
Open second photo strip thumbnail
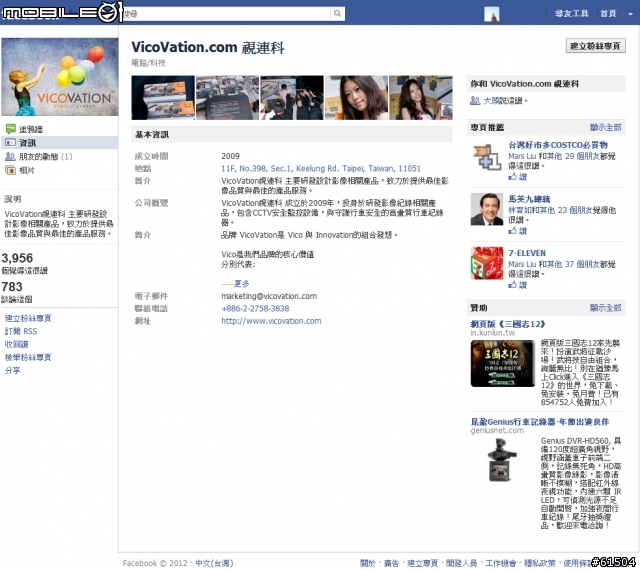(x=227, y=98)
